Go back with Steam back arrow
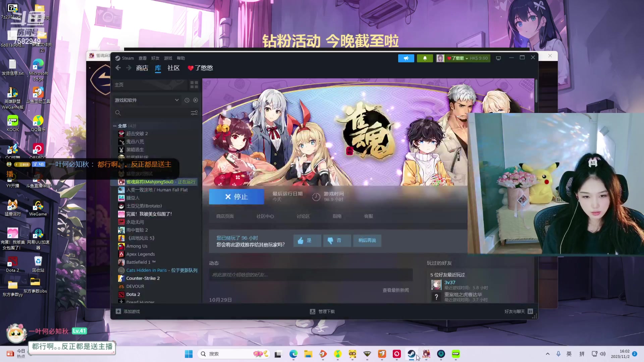Image resolution: width=644 pixels, height=362 pixels. (118, 68)
